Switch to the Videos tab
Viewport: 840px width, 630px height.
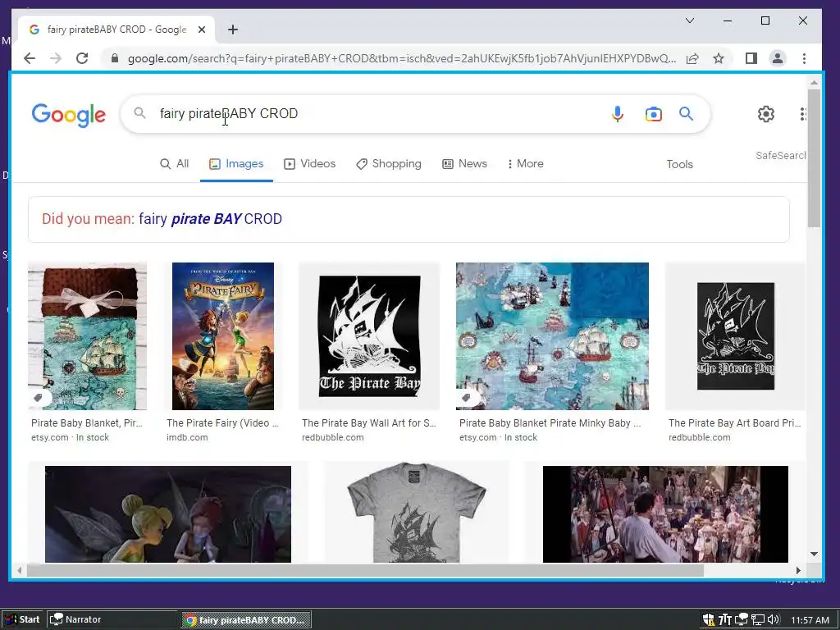(x=309, y=164)
